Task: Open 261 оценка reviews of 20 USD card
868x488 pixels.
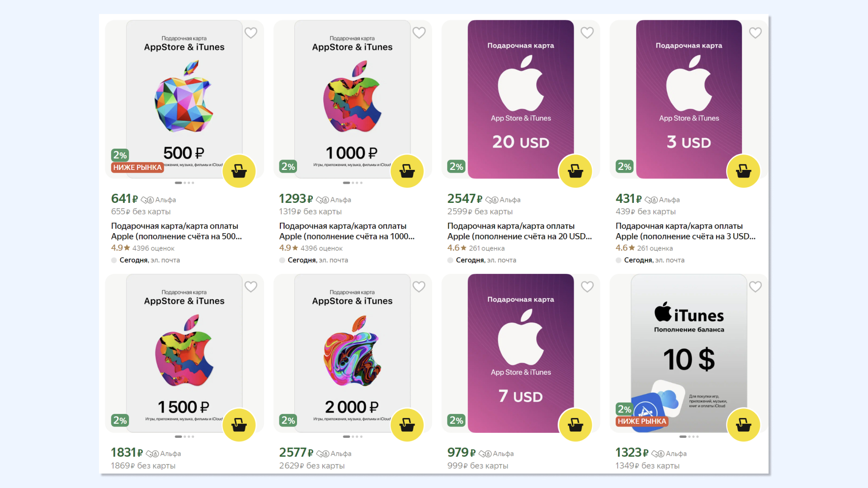Action: [486, 248]
